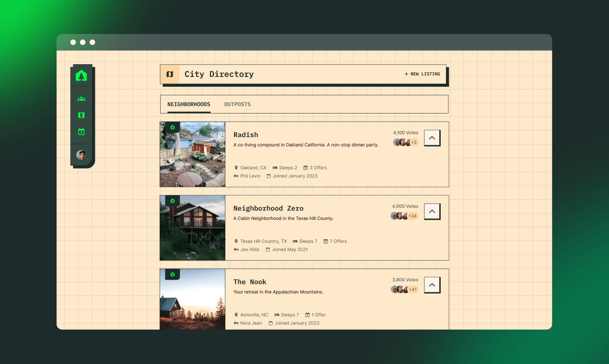609x364 pixels.
Task: Open the Radish garden photo thumbnail
Action: (x=193, y=154)
